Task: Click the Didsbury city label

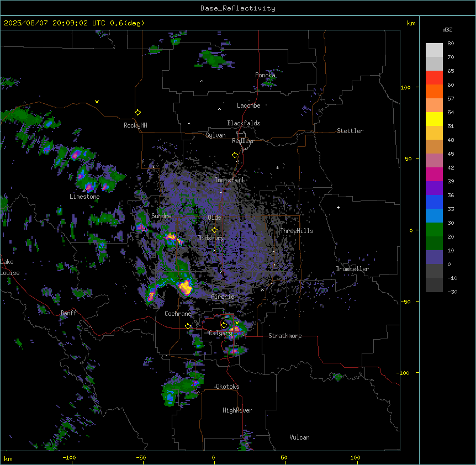Action: (x=211, y=238)
